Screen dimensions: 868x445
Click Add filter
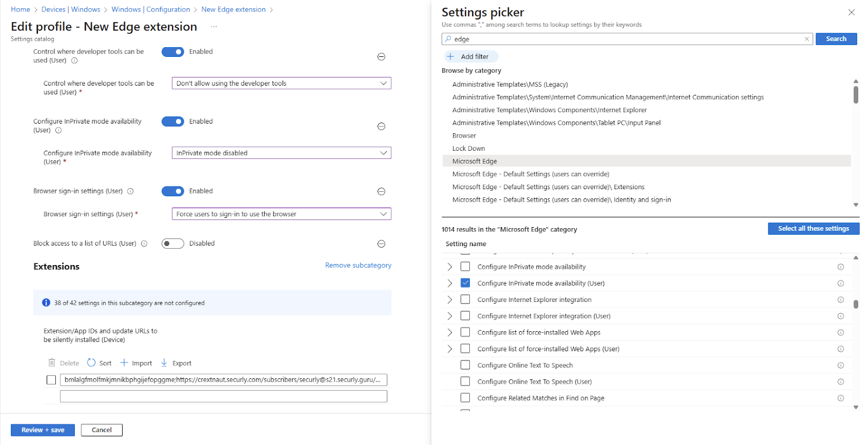(471, 56)
